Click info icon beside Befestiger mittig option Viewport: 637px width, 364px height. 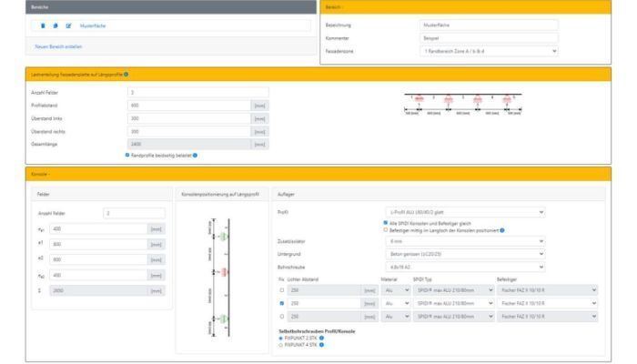[503, 230]
